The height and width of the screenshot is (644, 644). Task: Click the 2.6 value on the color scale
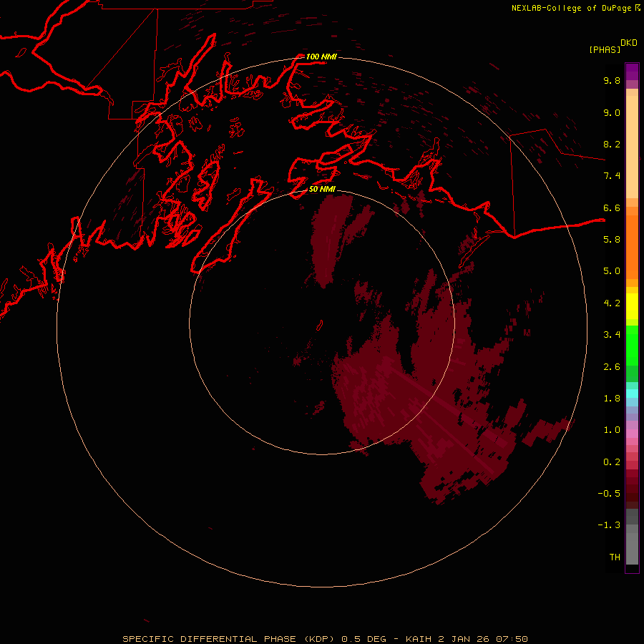point(612,367)
